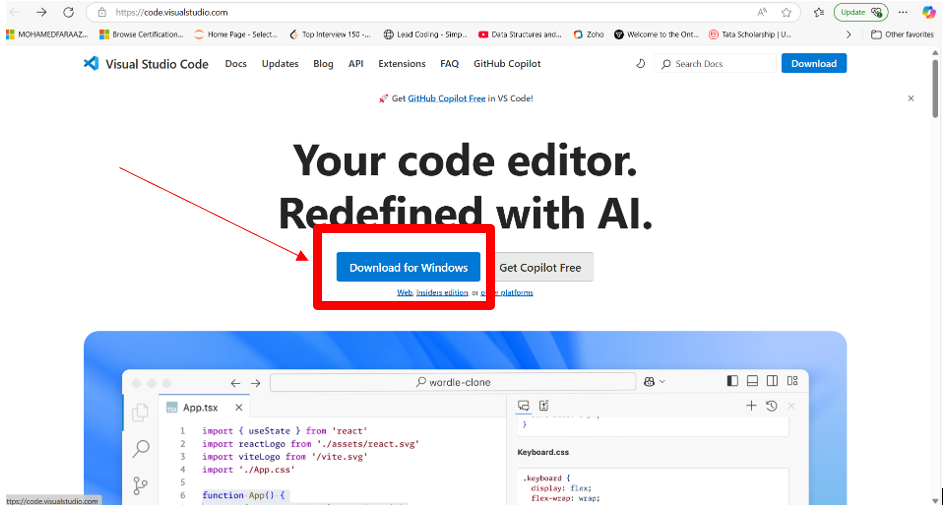Open the Web version link
Image resolution: width=943 pixels, height=505 pixels.
(x=405, y=292)
